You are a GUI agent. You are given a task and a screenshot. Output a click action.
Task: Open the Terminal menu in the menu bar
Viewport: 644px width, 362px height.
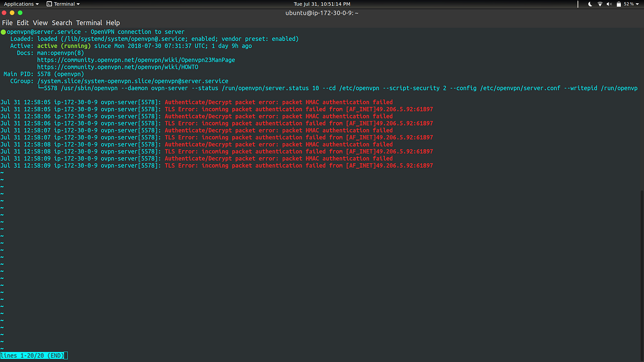pos(89,23)
